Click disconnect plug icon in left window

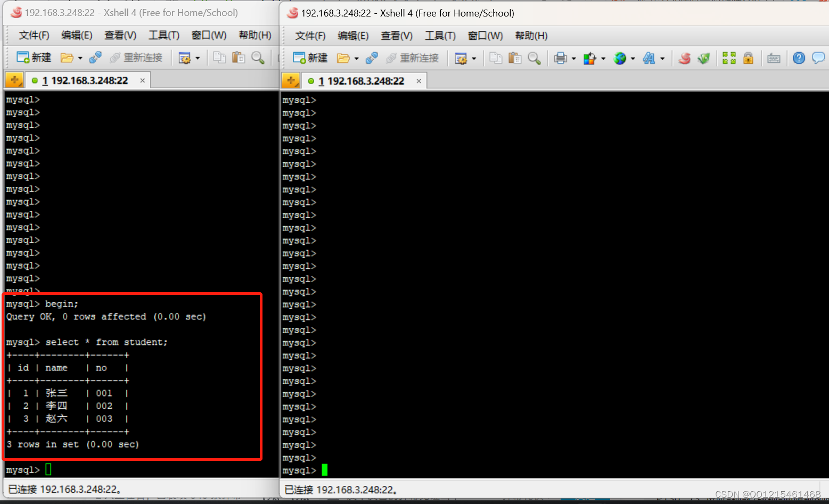95,57
